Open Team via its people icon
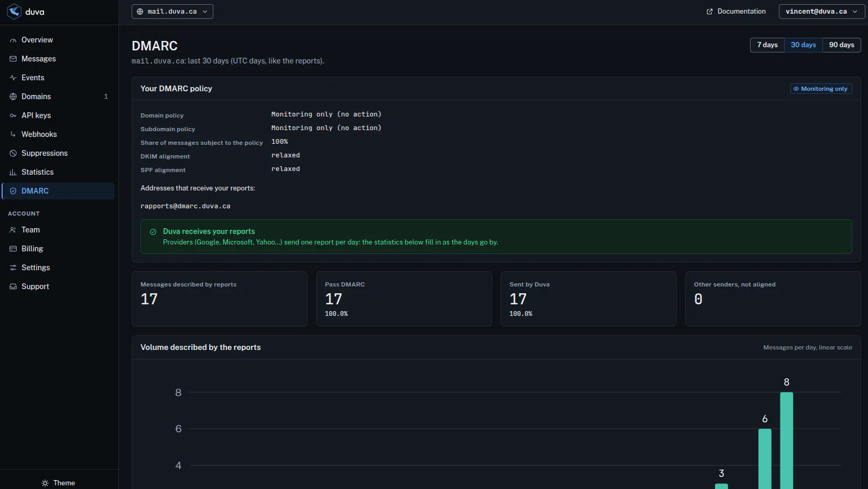 coord(13,230)
